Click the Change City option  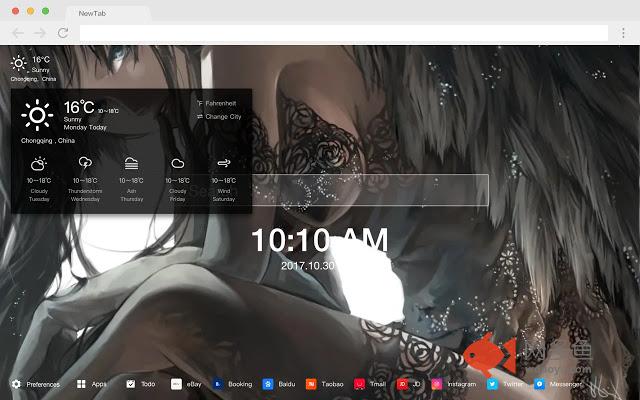[x=221, y=117]
